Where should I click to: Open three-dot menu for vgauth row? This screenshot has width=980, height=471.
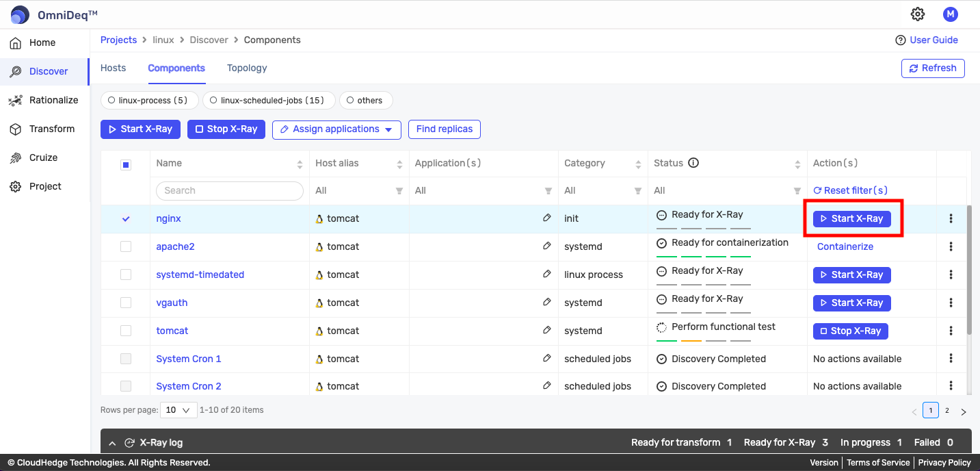coord(951,303)
